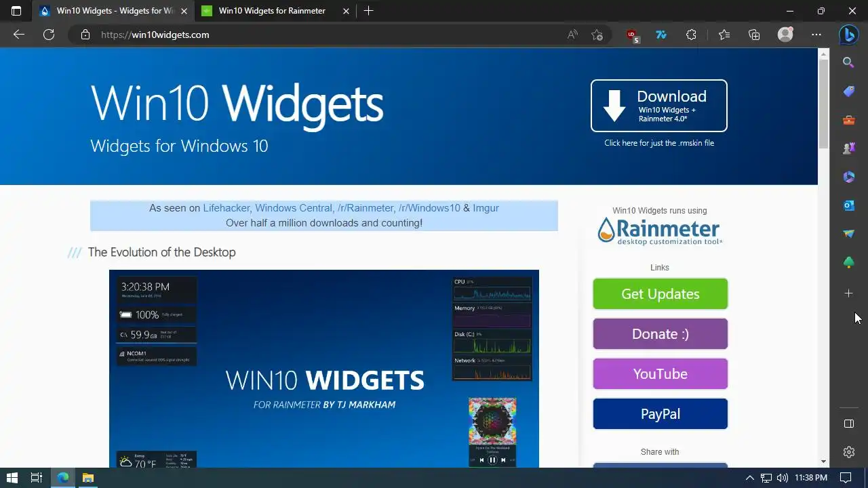Open the /r/Windows10 link

[429, 208]
